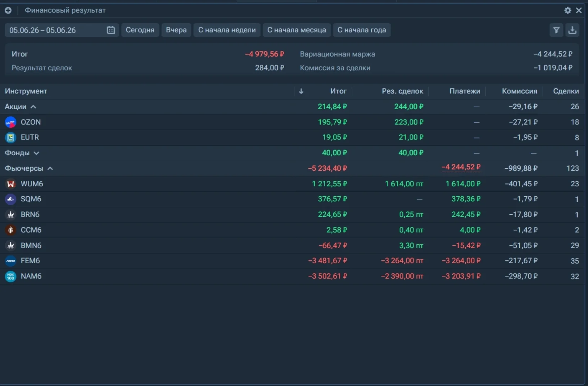Image resolution: width=588 pixels, height=386 pixels.
Task: Click the date range input field
Action: pos(62,30)
